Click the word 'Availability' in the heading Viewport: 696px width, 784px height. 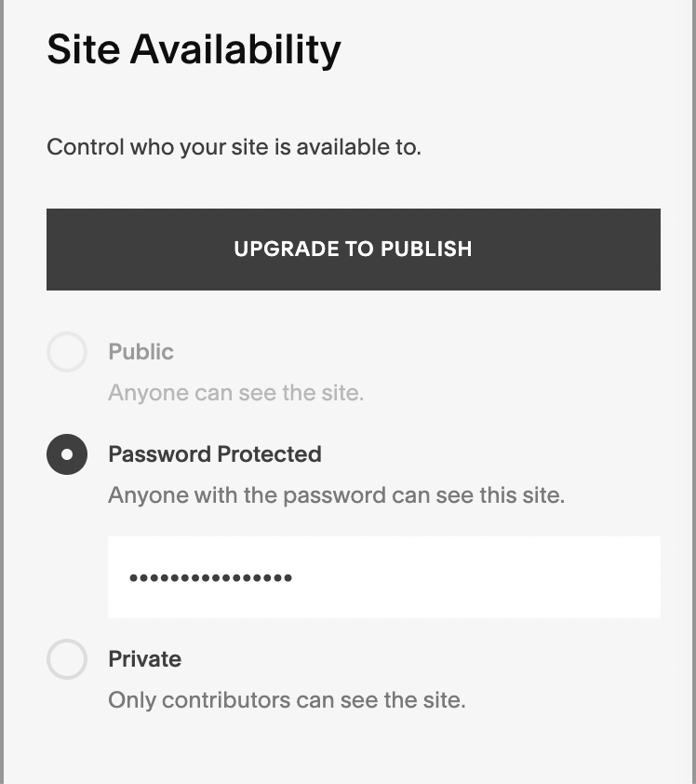pyautogui.click(x=235, y=49)
